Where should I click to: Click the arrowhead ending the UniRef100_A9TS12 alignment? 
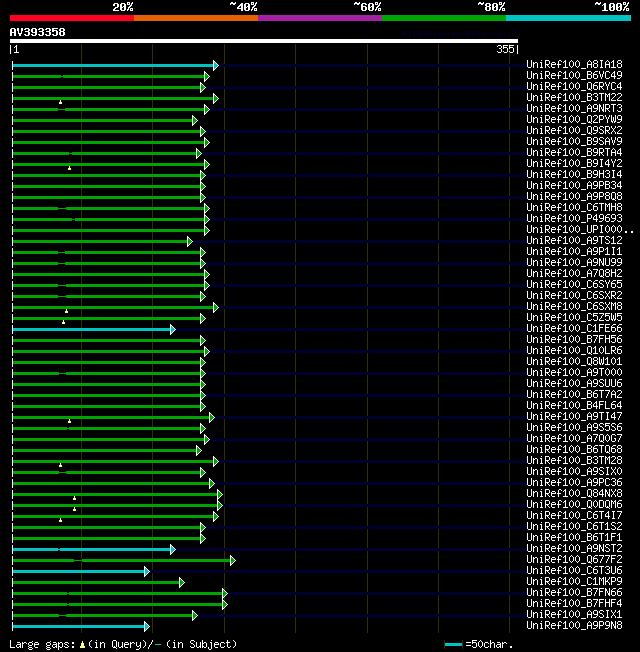pos(190,242)
